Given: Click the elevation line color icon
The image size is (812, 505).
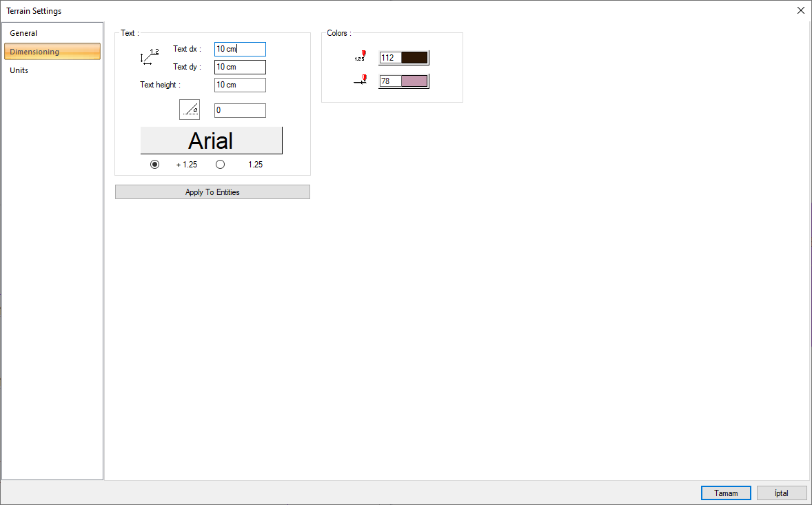Looking at the screenshot, I should (x=360, y=81).
